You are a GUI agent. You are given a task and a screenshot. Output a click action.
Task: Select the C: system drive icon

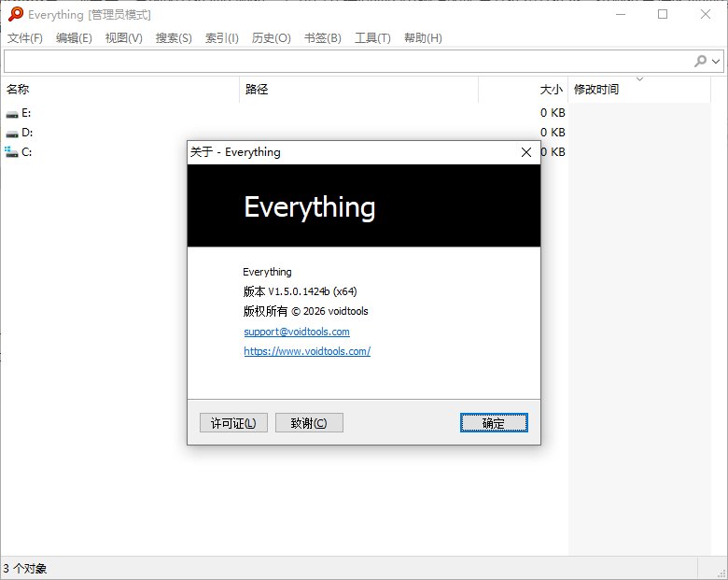pyautogui.click(x=11, y=152)
